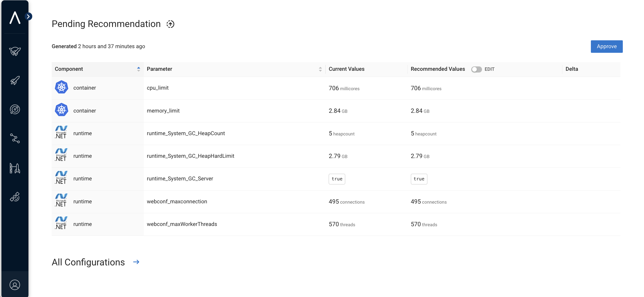Open the launch pad sidebar icon
Screen dimensions: 644x297
[x=15, y=168]
